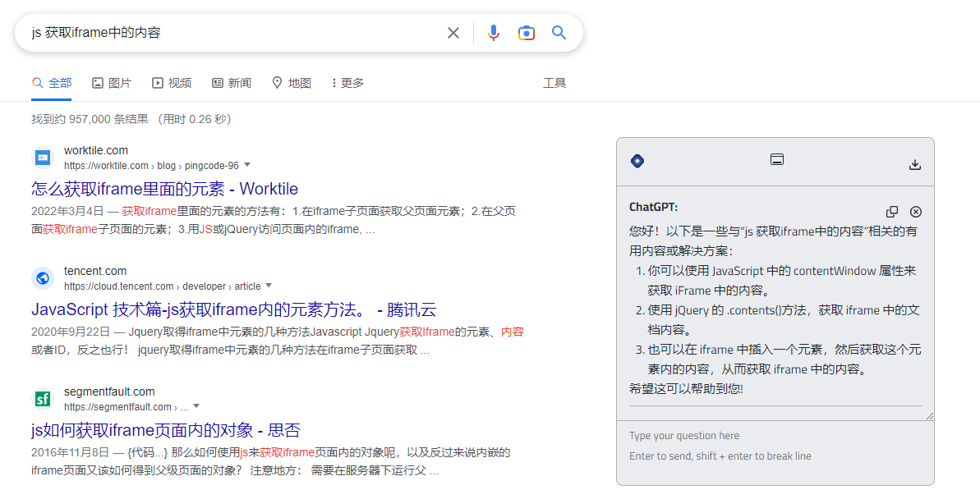Select the 全部 tab
Viewport: 980px width, 490px height.
point(51,83)
